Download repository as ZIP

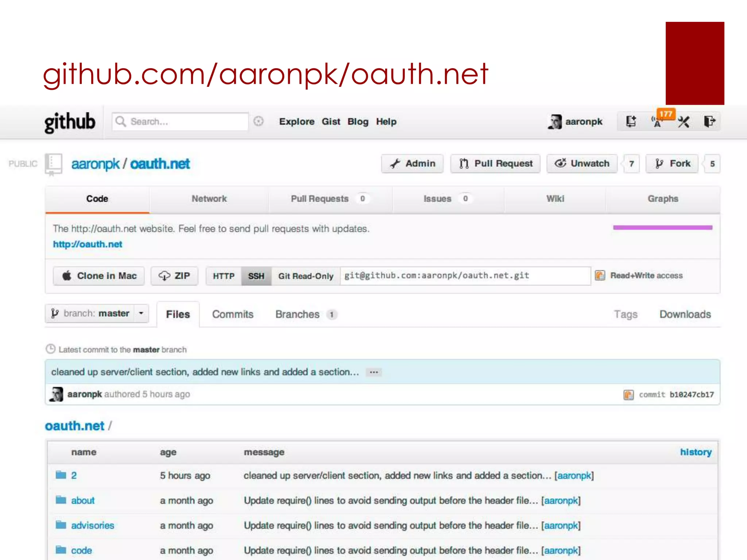tap(174, 276)
